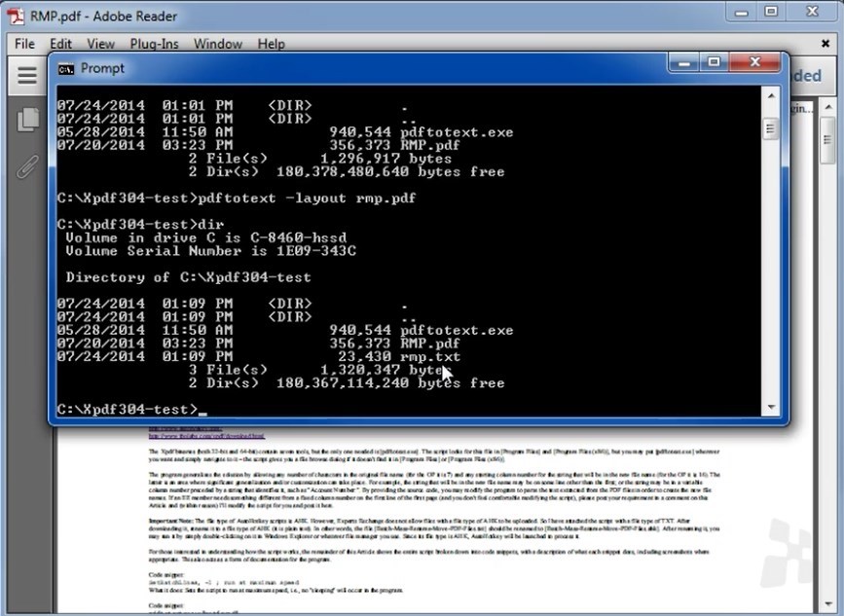Viewport: 844px width, 616px height.
Task: Click the Command Prompt icon on Prompt title bar
Action: click(x=66, y=68)
